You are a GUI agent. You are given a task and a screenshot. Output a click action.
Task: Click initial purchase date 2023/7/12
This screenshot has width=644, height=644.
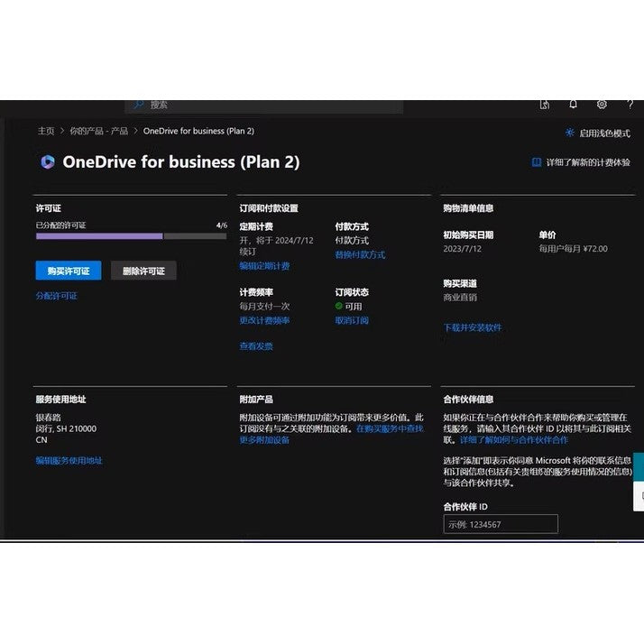click(x=462, y=248)
